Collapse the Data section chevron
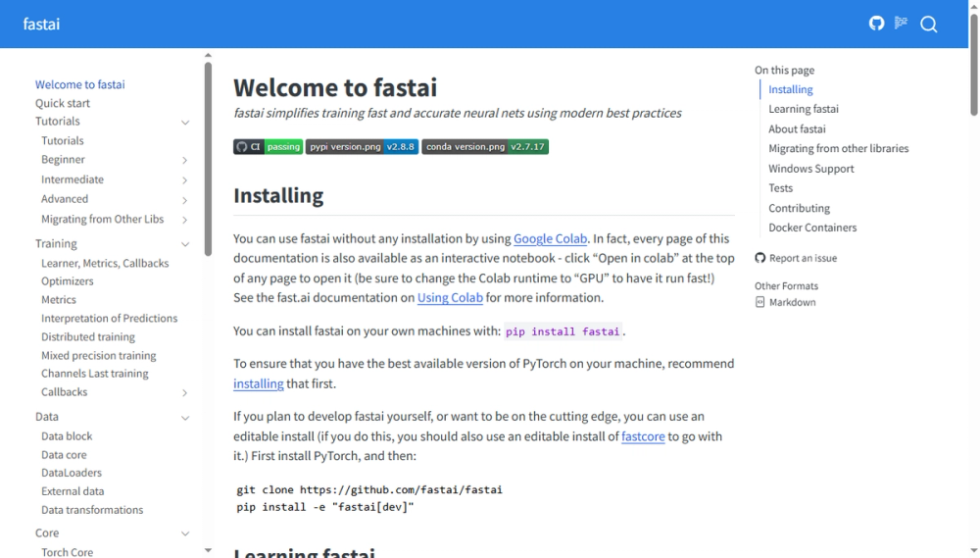This screenshot has height=558, width=980. click(185, 417)
